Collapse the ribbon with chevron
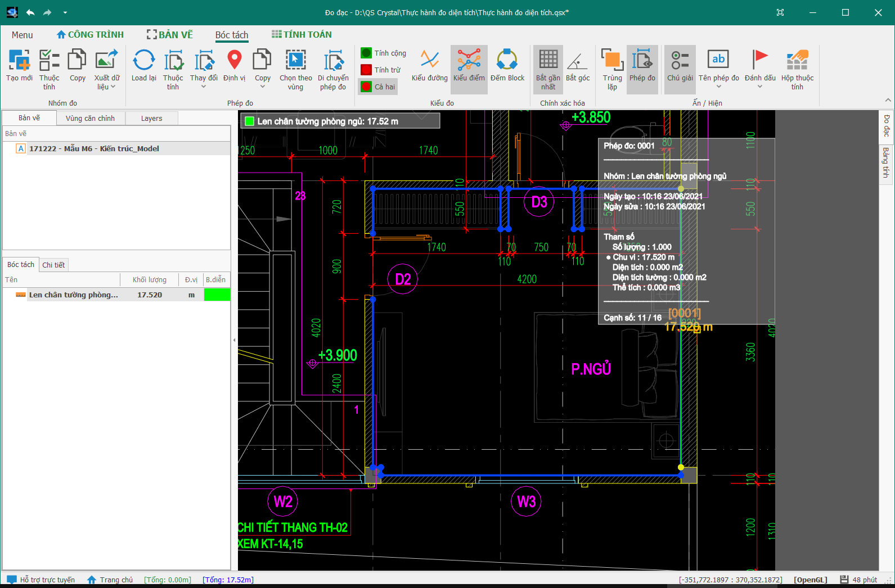 click(888, 100)
